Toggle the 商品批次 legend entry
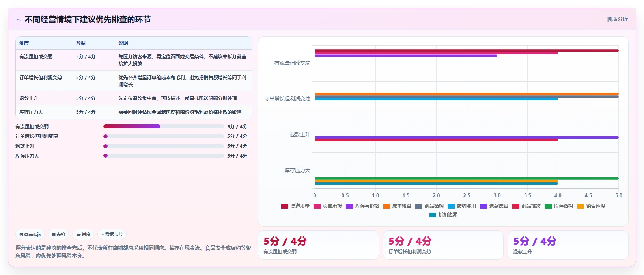Viewport: 644px width, 275px height. click(x=526, y=206)
